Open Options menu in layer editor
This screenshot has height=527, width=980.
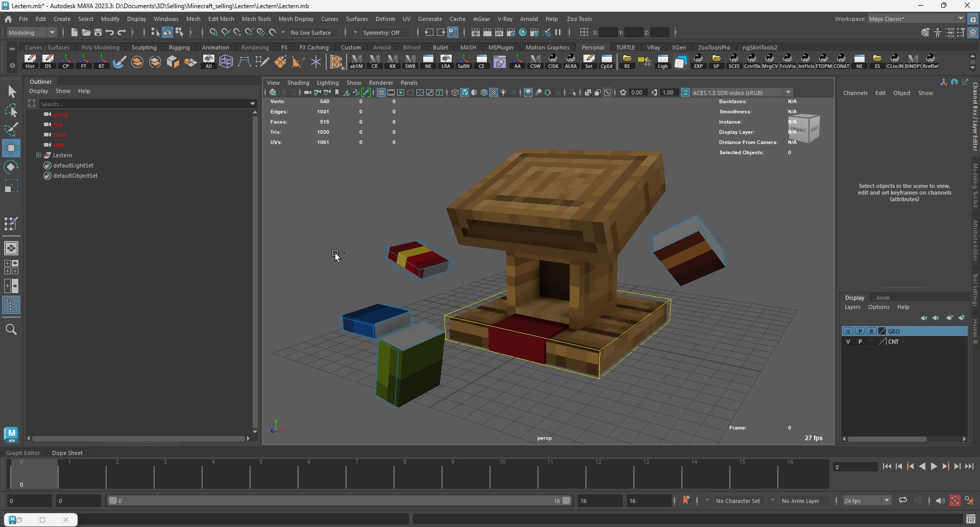tap(878, 307)
